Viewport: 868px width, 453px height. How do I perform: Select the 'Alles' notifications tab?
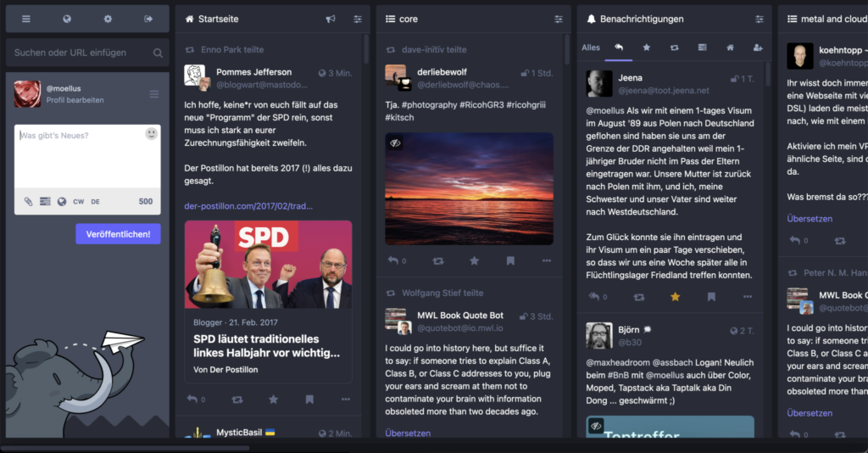click(591, 48)
